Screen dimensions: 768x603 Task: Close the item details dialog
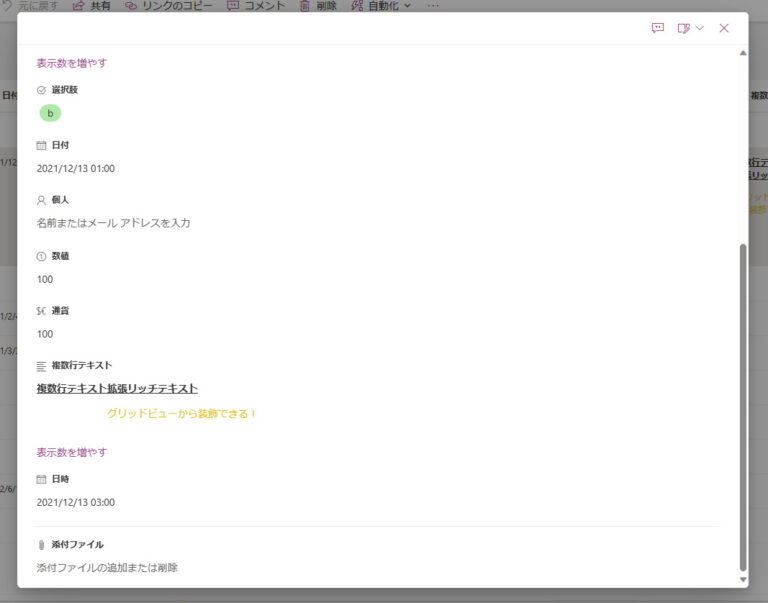click(x=724, y=28)
